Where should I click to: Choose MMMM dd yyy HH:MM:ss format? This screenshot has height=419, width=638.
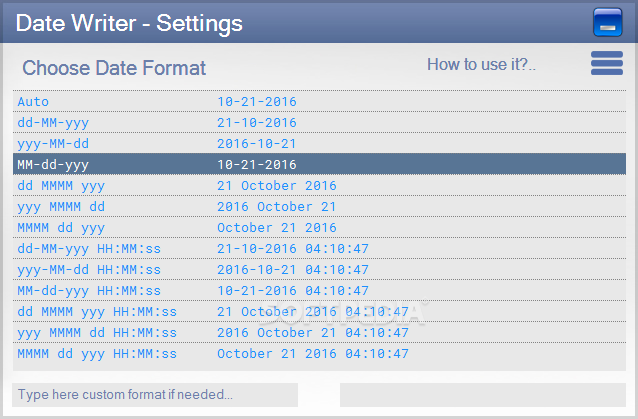(x=319, y=354)
